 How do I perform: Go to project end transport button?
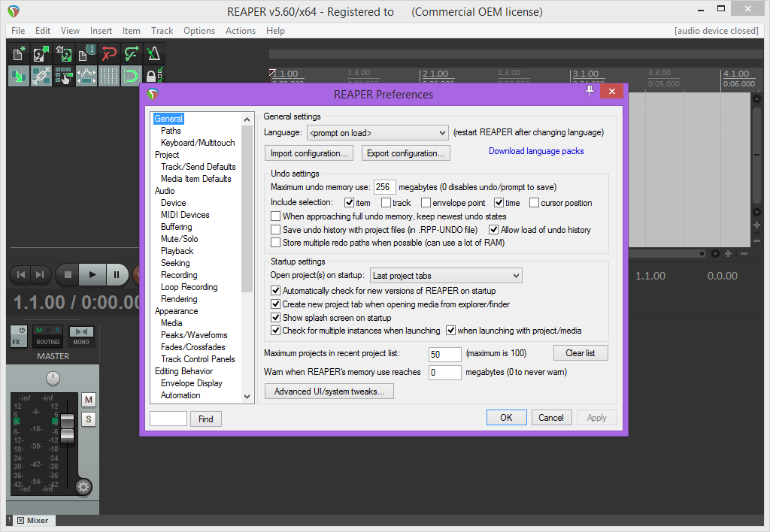click(x=41, y=275)
